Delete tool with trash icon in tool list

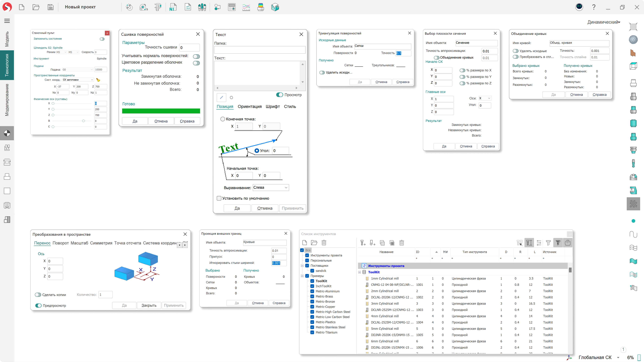(x=401, y=243)
